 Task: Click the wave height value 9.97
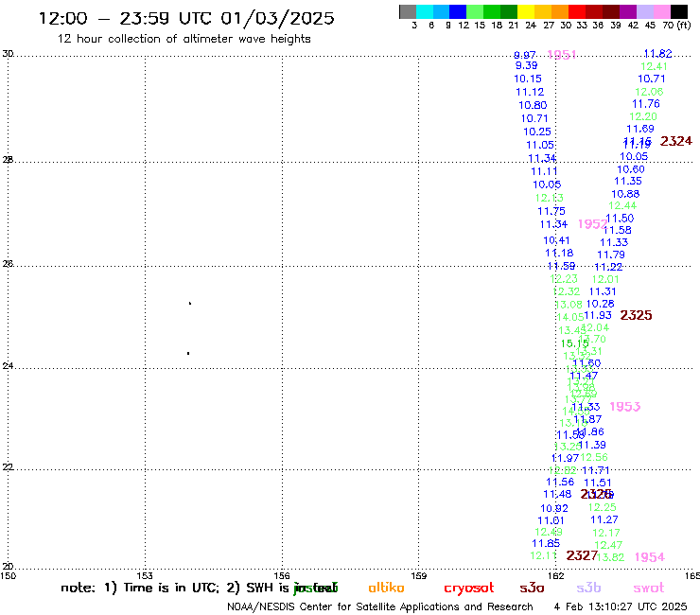tap(525, 55)
